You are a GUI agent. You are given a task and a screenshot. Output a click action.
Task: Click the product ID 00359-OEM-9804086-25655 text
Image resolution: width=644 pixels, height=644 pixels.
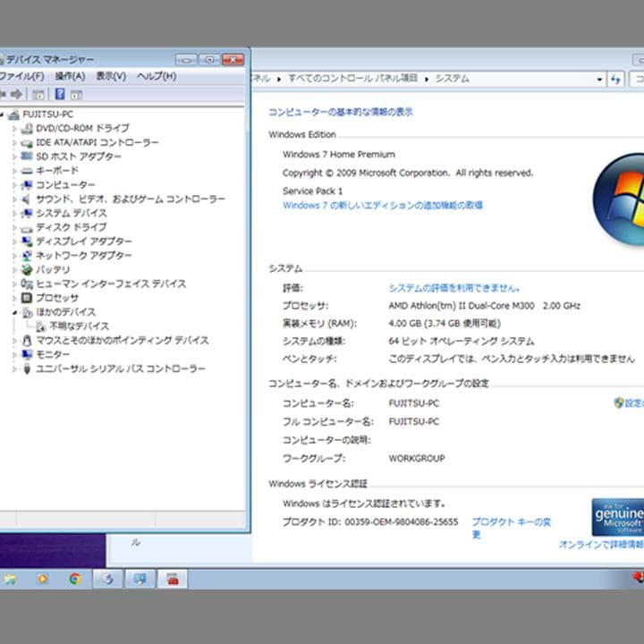(x=401, y=521)
